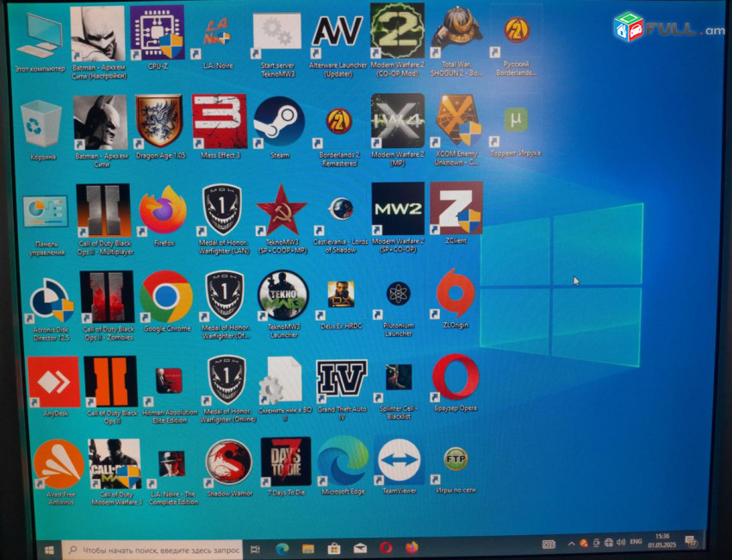Screen dimensions: 732x560
Task: Open Borderlands 2 Remastered shortcut
Action: 339,121
